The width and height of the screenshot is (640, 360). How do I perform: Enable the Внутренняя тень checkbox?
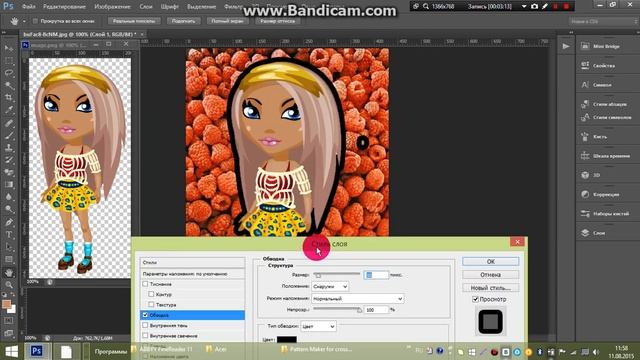(145, 325)
